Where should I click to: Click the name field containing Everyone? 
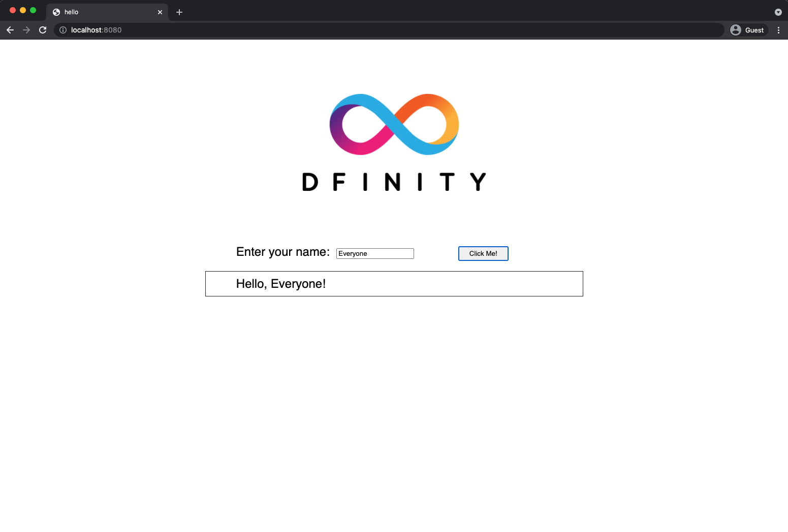click(375, 253)
